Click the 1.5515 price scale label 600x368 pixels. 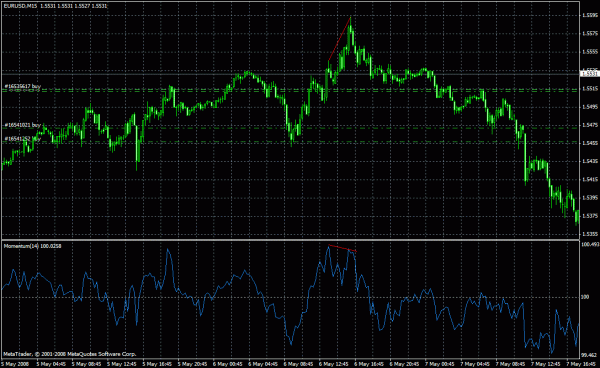coord(589,88)
